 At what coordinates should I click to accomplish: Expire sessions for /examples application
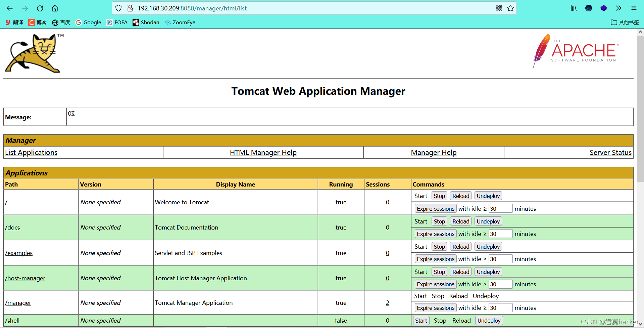tap(436, 259)
